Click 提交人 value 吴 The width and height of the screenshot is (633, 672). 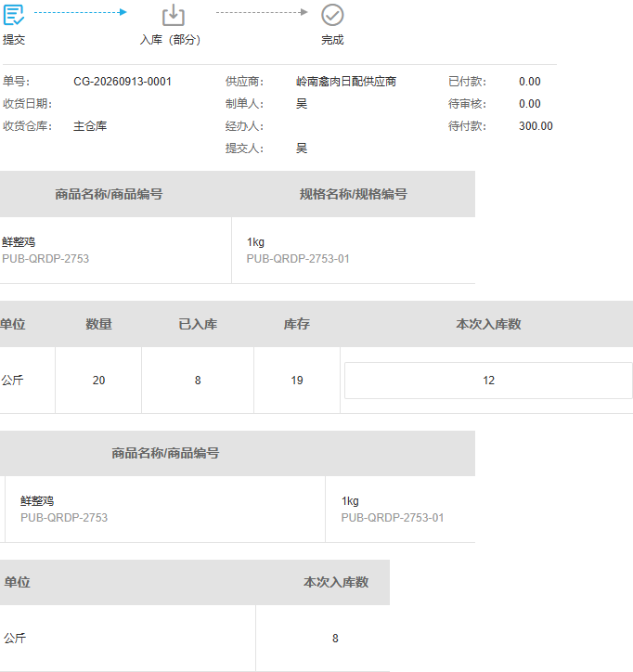click(302, 149)
